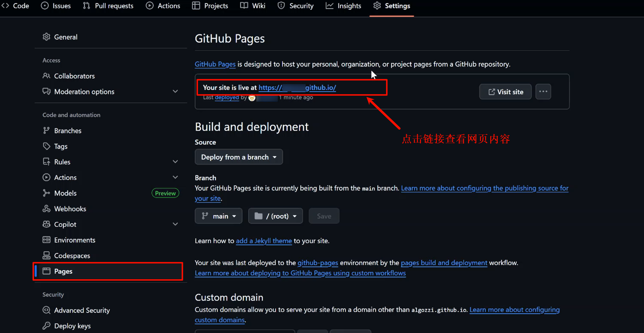Open the Projects tab
The image size is (644, 333).
point(210,6)
